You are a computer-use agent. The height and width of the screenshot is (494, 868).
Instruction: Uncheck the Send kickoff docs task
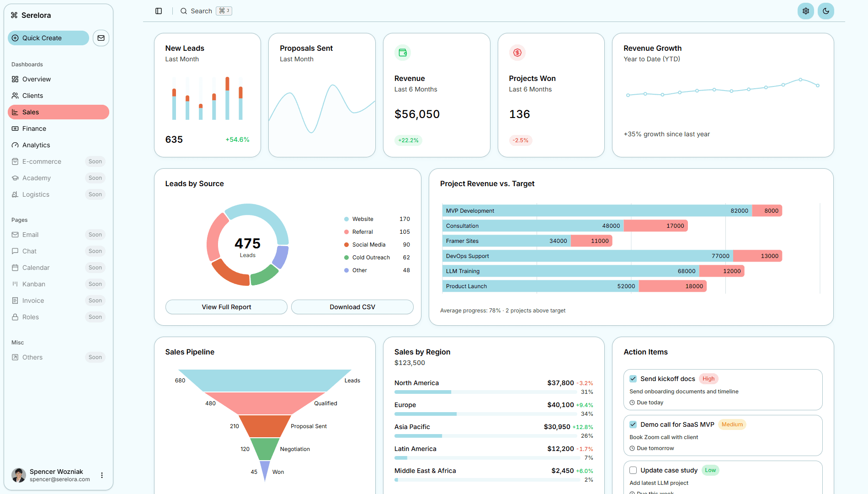click(633, 378)
